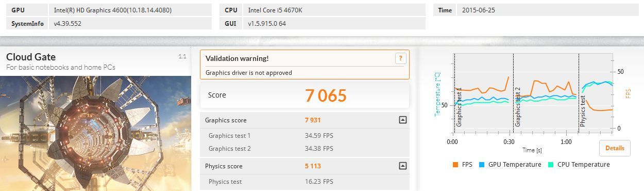Click the CPU Temperature legend label
The width and height of the screenshot is (644, 191).
tap(583, 165)
